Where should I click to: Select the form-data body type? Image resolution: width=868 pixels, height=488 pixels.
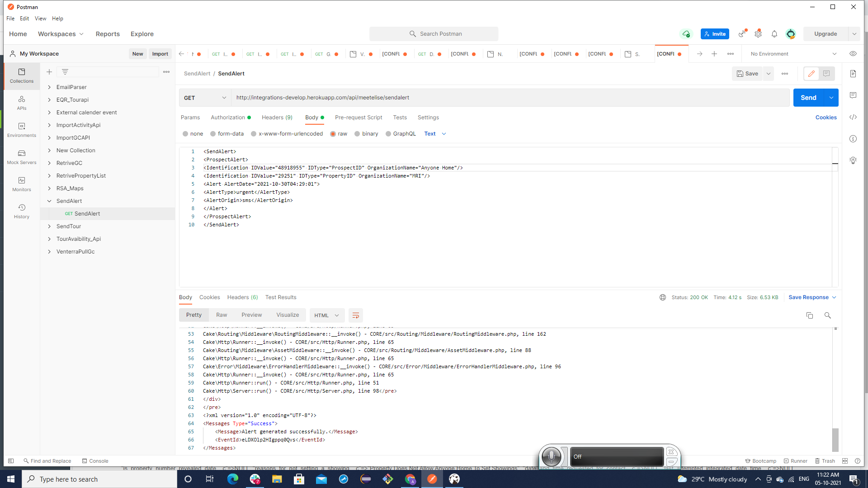click(x=227, y=134)
